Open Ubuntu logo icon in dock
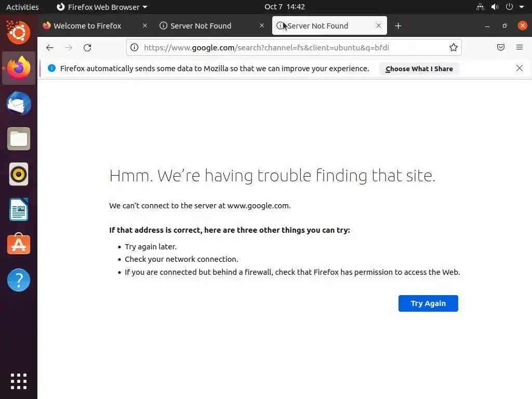The image size is (532, 399). (19, 32)
